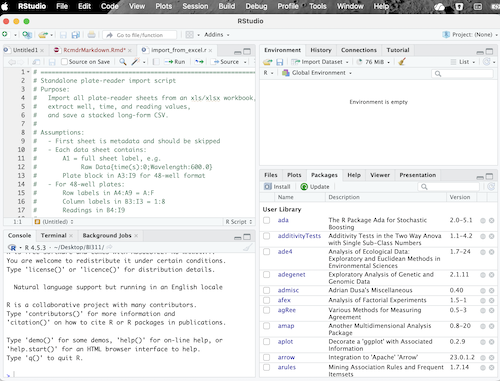The height and width of the screenshot is (381, 500).
Task: Click show in new window editor icon
Action: [36, 62]
